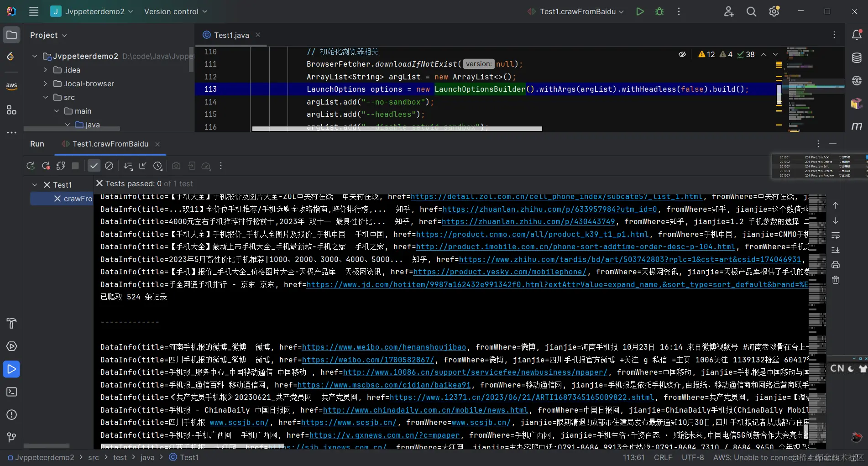This screenshot has height=466, width=868.
Task: Toggle Show Passed tests checkmark
Action: click(x=94, y=166)
